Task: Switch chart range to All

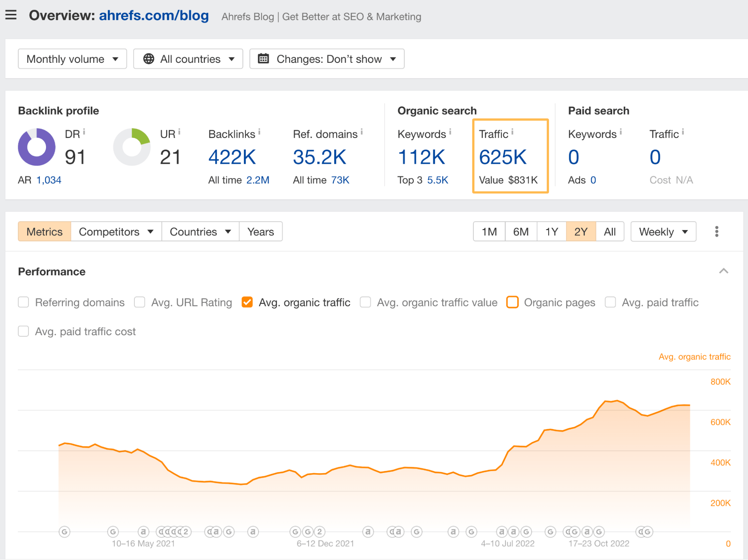Action: coord(610,232)
